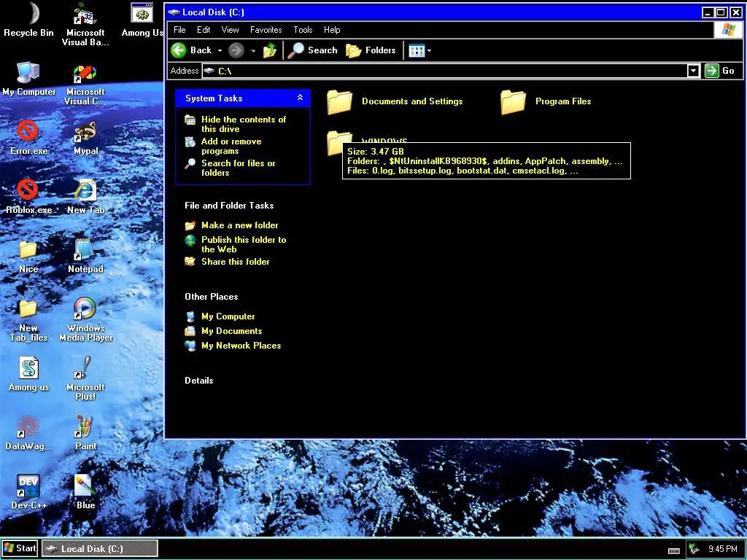Screen dimensions: 747x560
Task: Expand the Address bar dropdown
Action: pos(693,71)
